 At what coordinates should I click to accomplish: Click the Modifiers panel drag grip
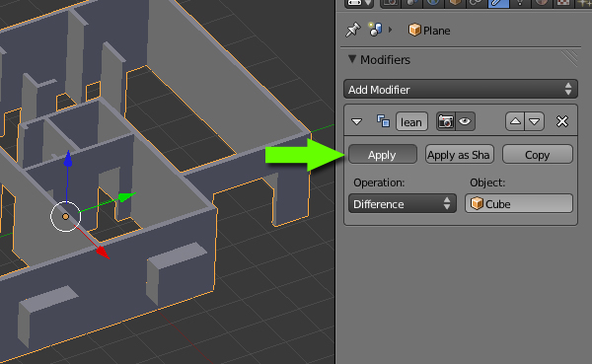click(x=569, y=59)
